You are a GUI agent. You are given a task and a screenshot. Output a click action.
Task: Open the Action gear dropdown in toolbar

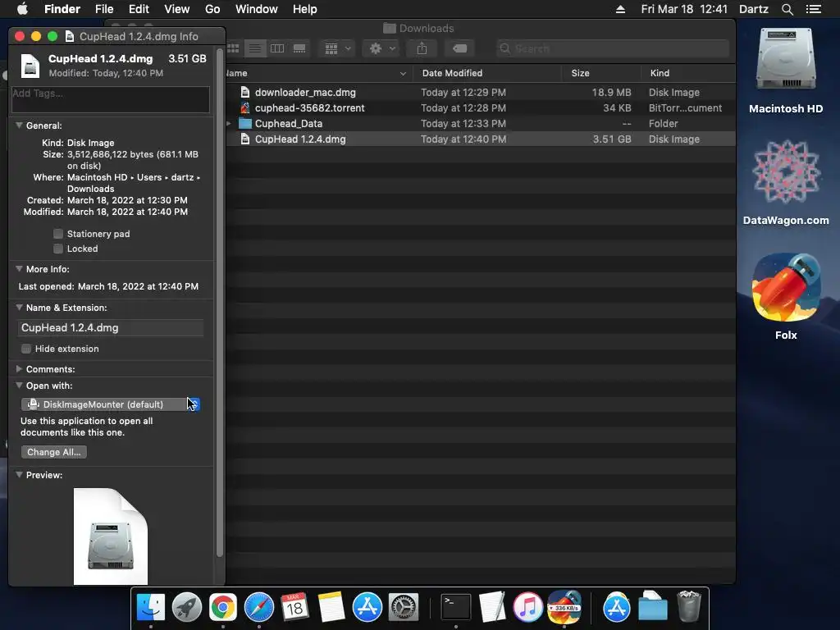coord(382,48)
